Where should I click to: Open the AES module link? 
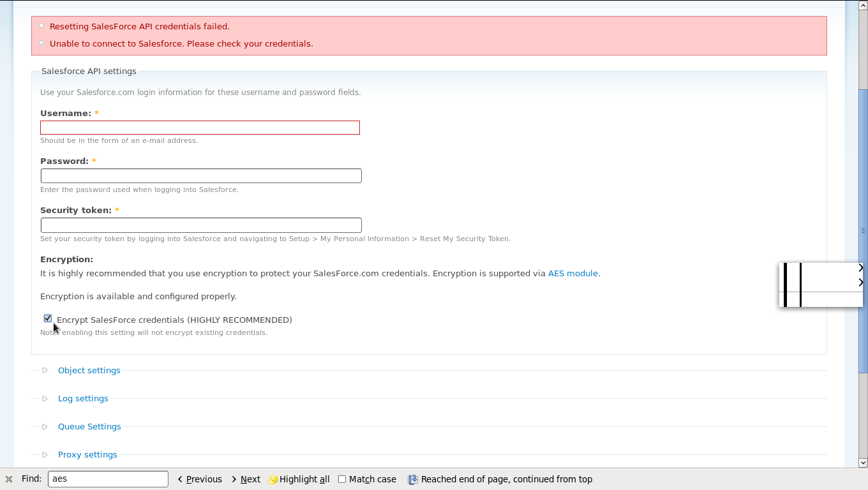coord(572,273)
